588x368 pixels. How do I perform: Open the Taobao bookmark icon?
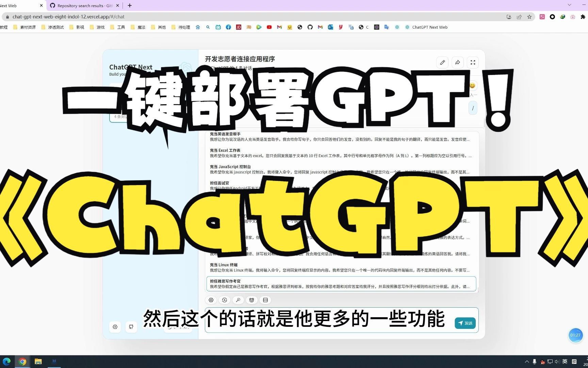click(249, 27)
